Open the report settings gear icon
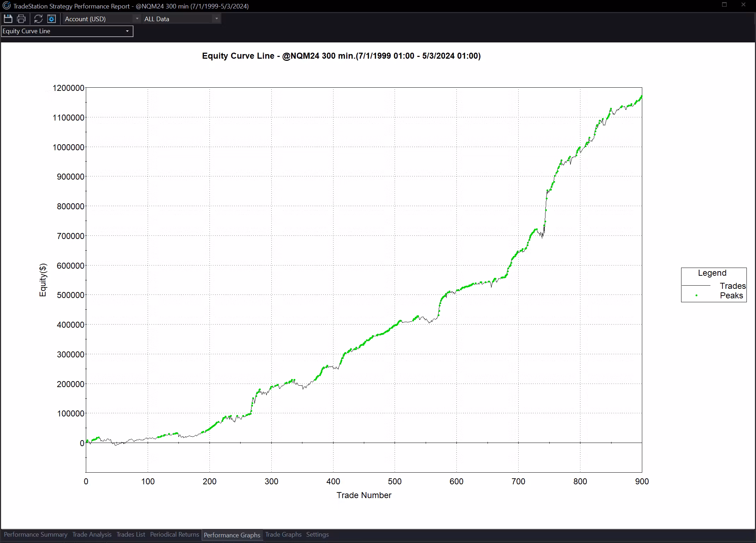The height and width of the screenshot is (543, 756). coord(52,19)
